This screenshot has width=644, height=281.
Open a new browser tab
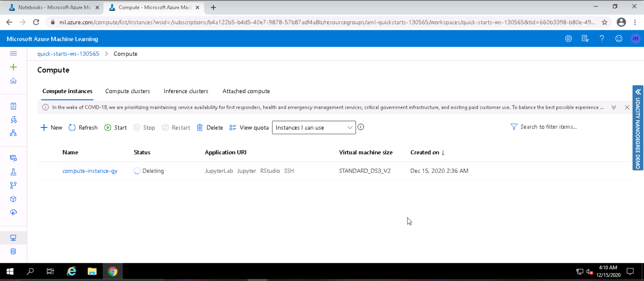point(213,7)
